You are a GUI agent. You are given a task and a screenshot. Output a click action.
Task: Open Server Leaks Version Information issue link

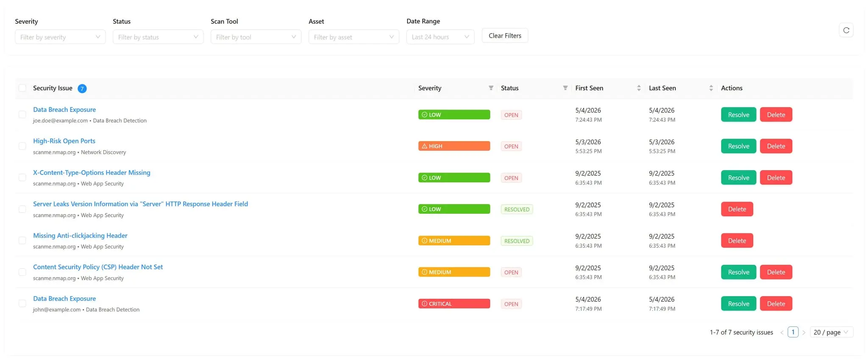pos(140,204)
